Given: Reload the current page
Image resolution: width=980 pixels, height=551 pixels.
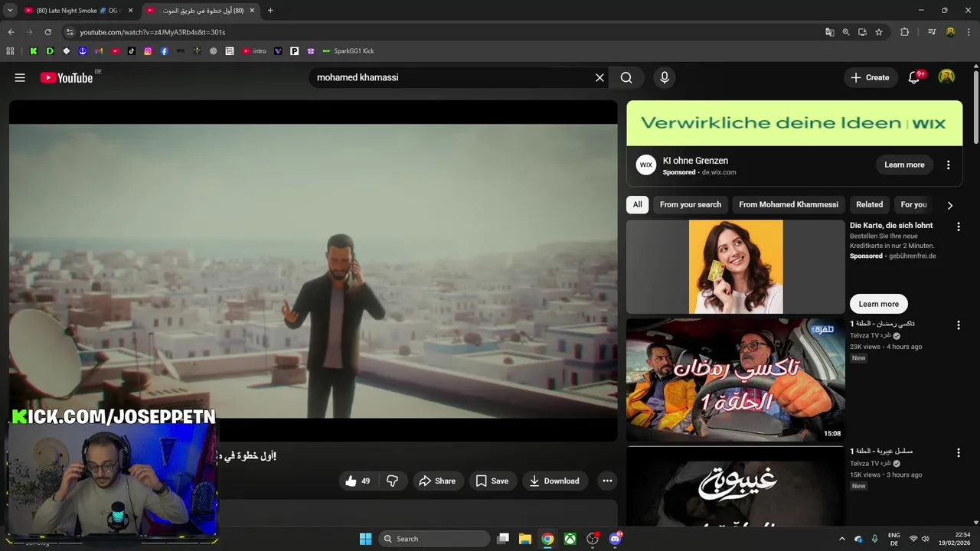Looking at the screenshot, I should (47, 32).
